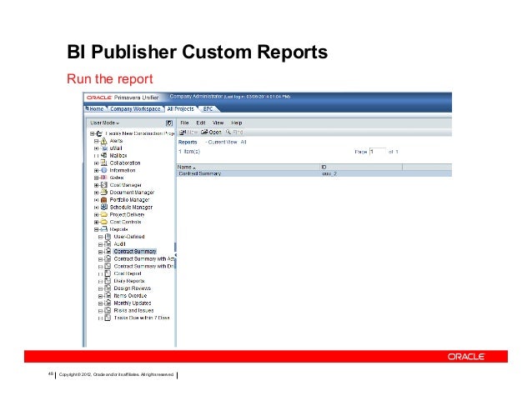Switch to the Company Workspace tab
The width and height of the screenshot is (532, 411).
[135, 109]
